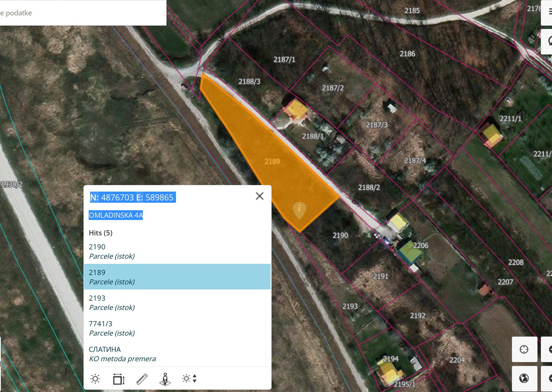Click parcel label 2194 on the map

coord(391,359)
